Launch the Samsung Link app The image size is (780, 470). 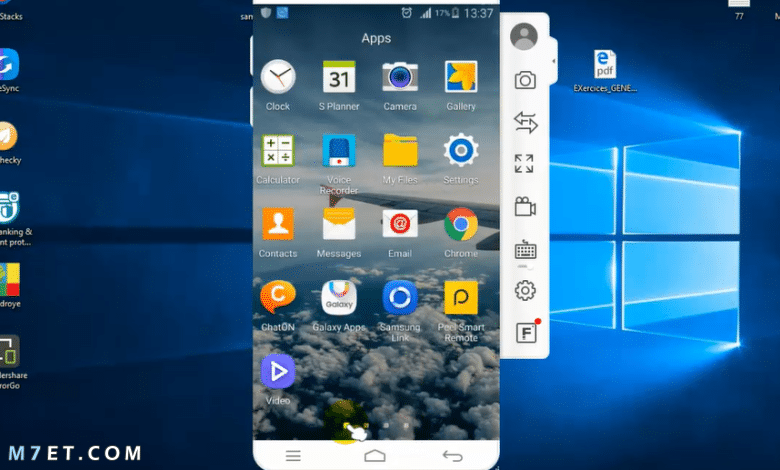(400, 297)
